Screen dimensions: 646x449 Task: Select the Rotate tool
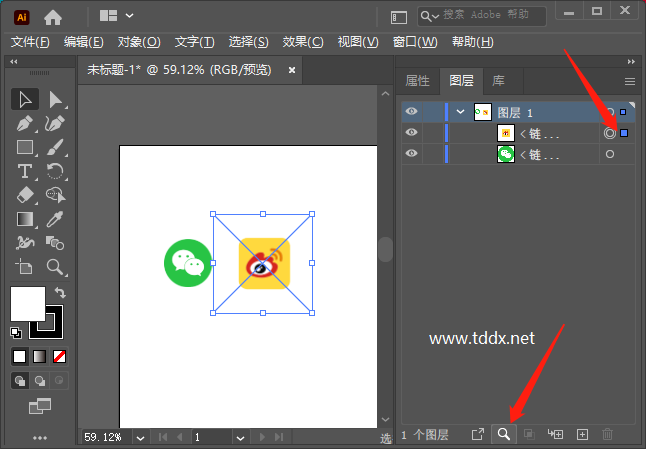tap(55, 171)
